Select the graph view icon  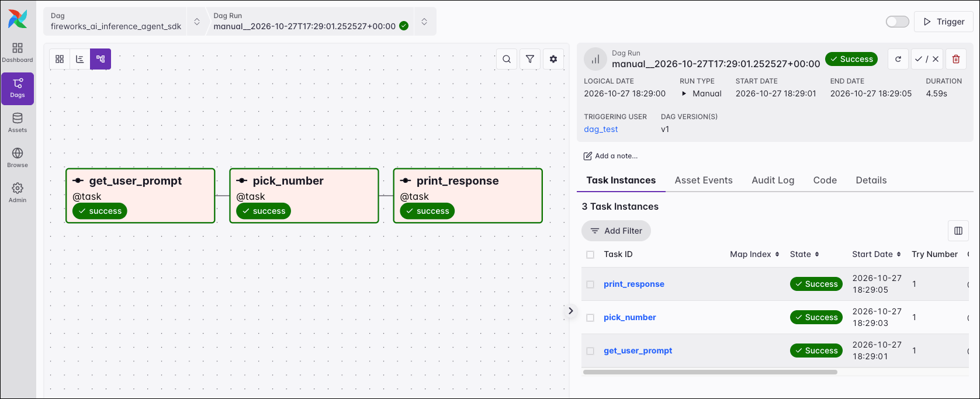coord(101,59)
